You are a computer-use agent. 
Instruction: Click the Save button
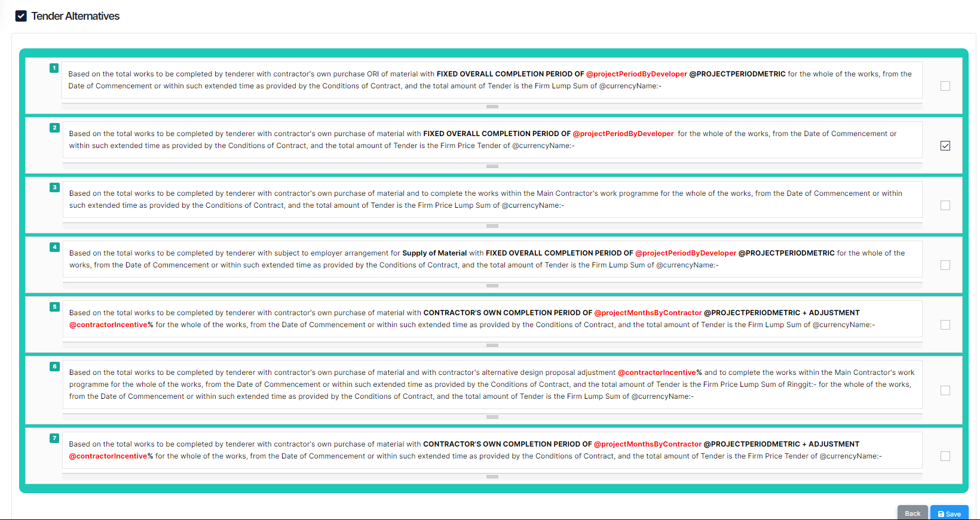point(950,513)
